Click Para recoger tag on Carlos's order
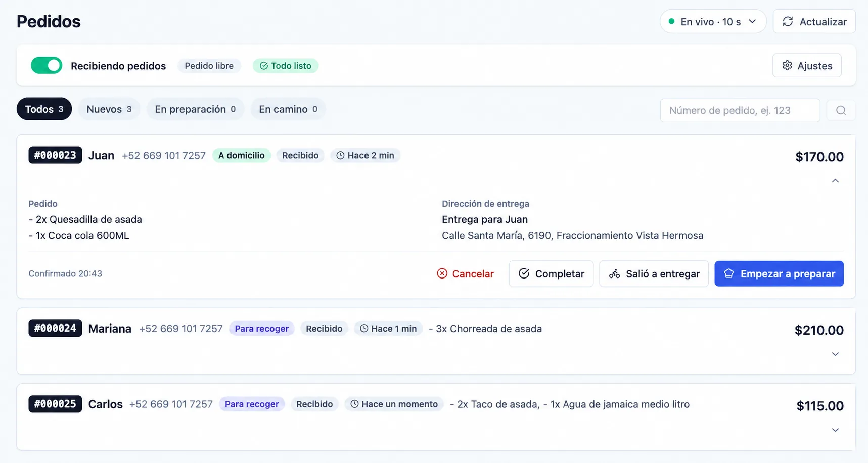 tap(252, 404)
